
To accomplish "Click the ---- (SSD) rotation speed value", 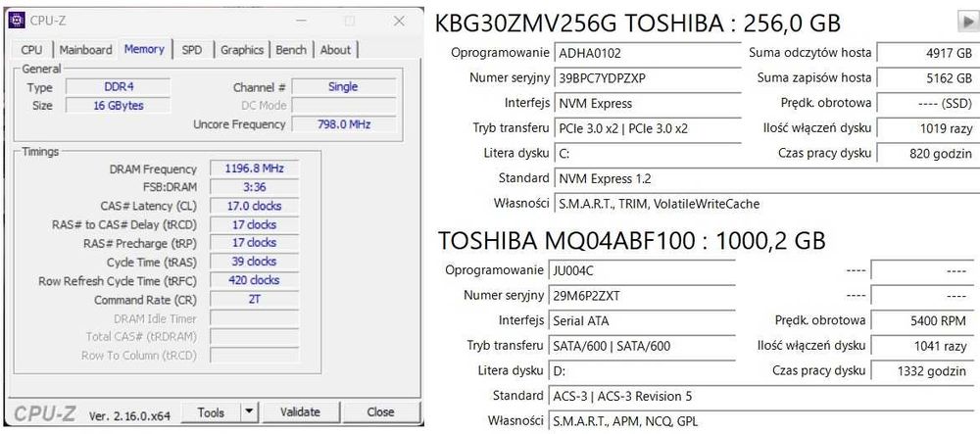I will coord(927,104).
